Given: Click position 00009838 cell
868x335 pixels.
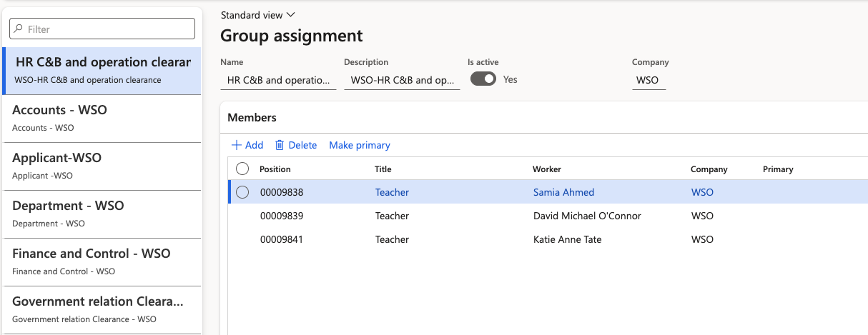Looking at the screenshot, I should 281,192.
